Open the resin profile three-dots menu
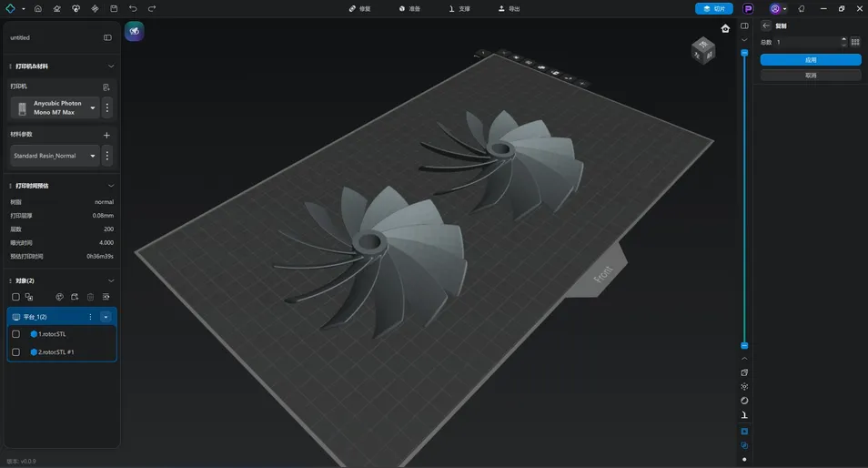Viewport: 868px width, 468px height. [107, 156]
